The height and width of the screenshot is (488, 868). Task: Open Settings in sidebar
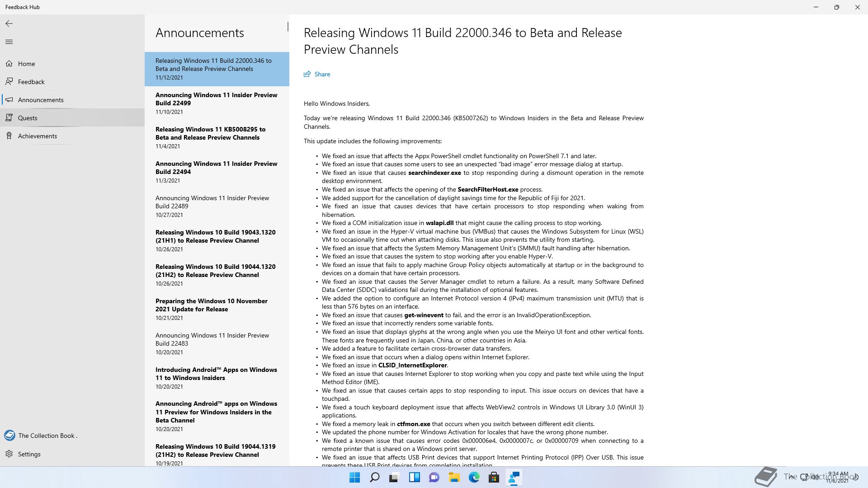point(72,454)
